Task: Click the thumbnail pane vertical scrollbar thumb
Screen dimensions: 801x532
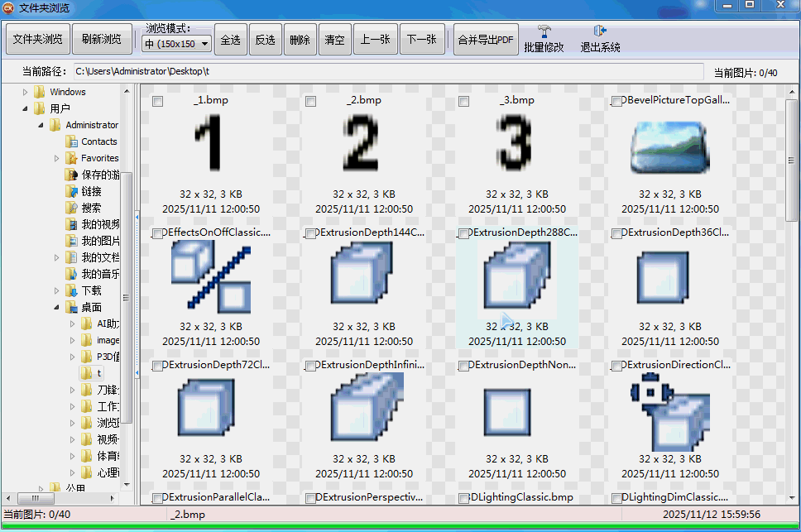Action: 791,161
